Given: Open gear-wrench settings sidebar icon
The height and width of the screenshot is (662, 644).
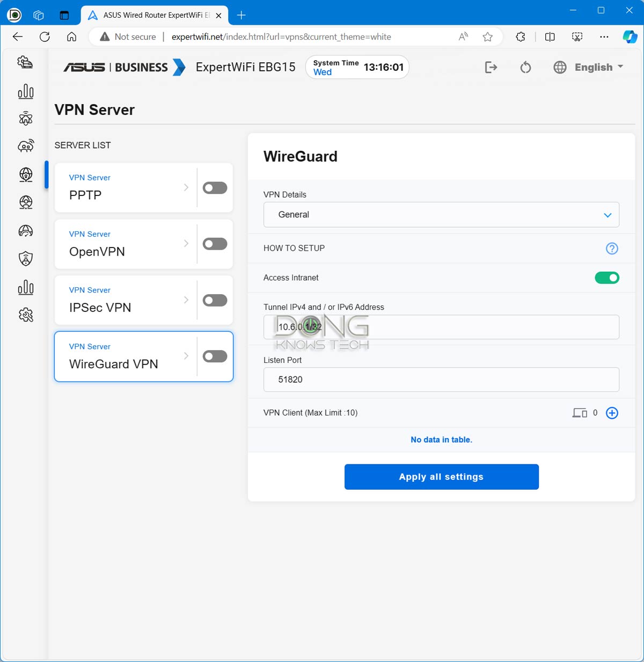Looking at the screenshot, I should point(25,315).
